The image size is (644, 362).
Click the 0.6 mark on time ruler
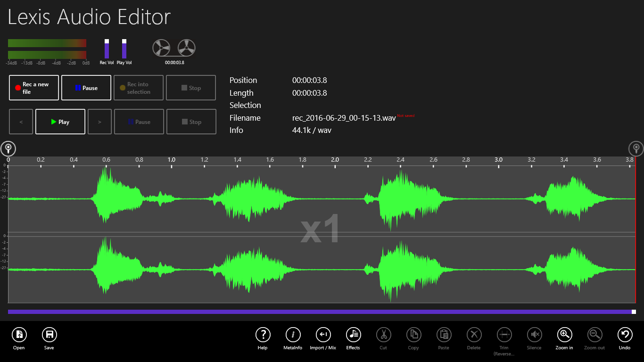(x=107, y=160)
